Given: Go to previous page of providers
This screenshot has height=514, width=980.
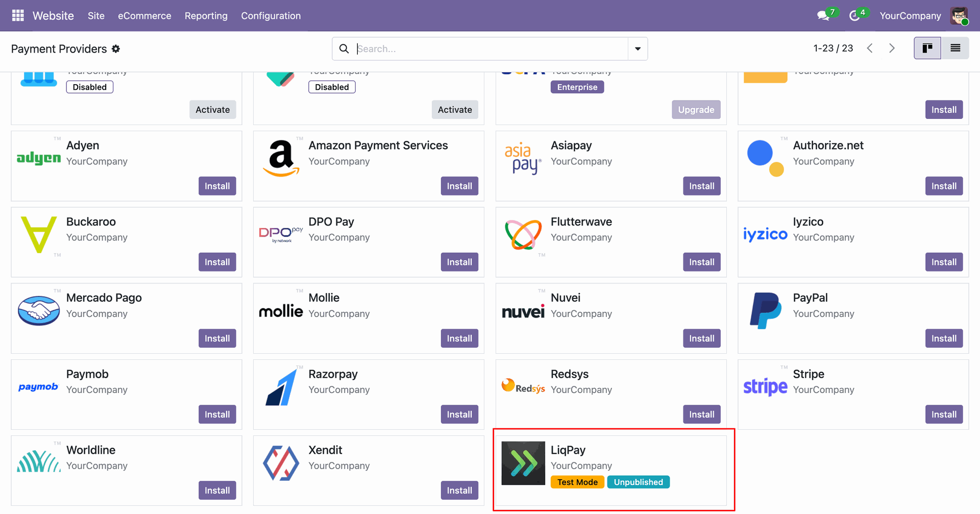Looking at the screenshot, I should 870,48.
